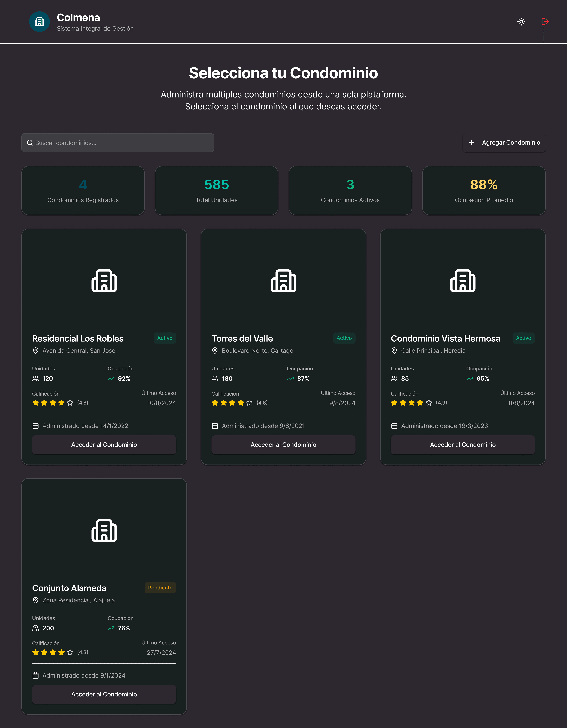Click the Pendiente badge on Conjunto Alameda

click(160, 588)
